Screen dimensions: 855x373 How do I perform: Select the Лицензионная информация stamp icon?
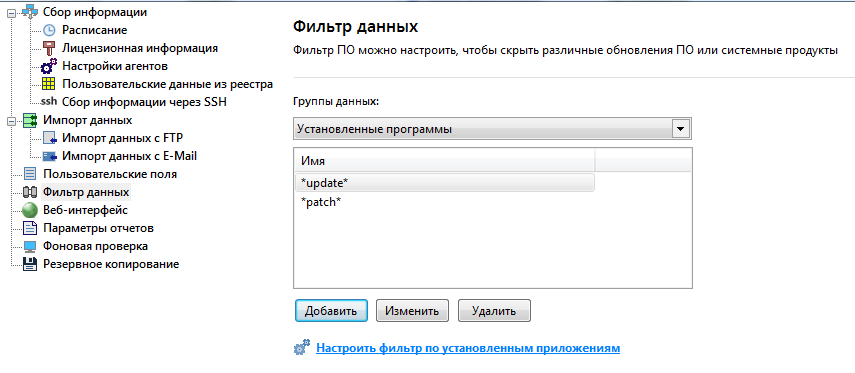point(49,48)
